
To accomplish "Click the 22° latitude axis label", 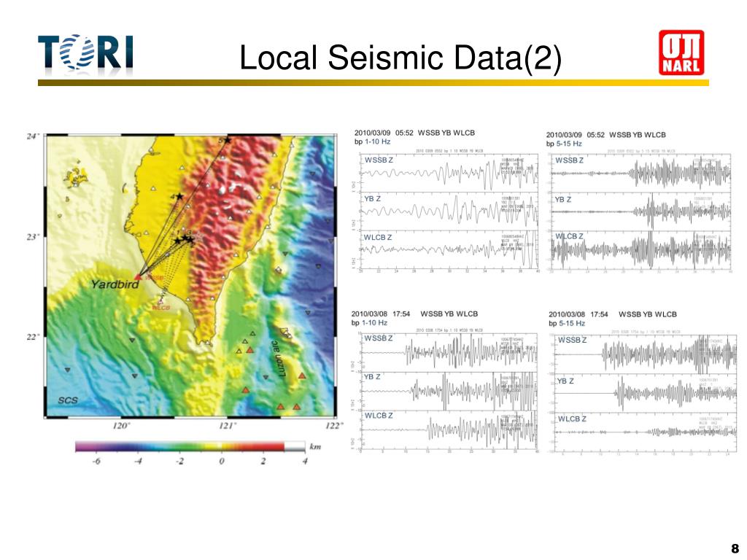I will pos(32,337).
